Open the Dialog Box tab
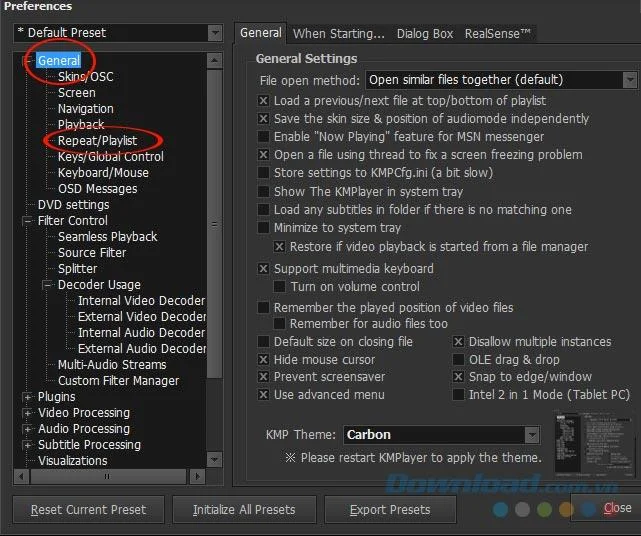641x536 pixels. click(425, 34)
